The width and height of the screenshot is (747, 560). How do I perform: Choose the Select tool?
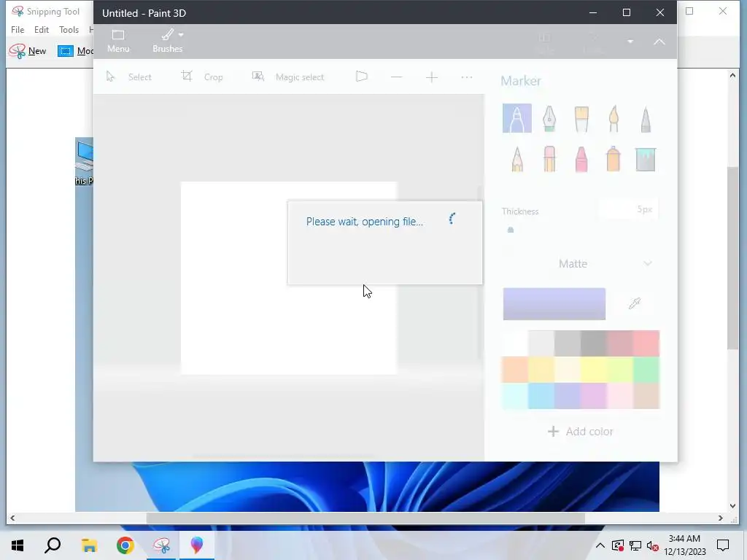(128, 77)
